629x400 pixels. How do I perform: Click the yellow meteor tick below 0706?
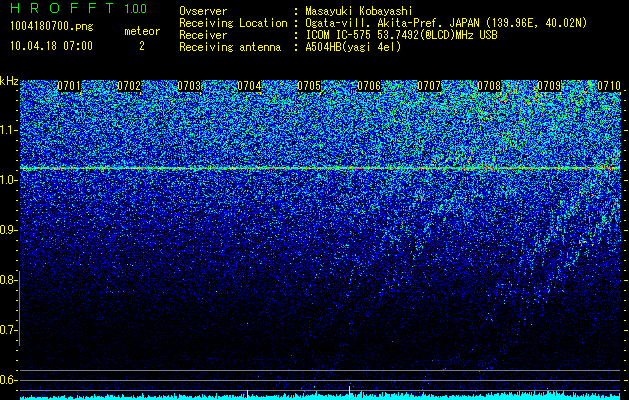click(349, 393)
